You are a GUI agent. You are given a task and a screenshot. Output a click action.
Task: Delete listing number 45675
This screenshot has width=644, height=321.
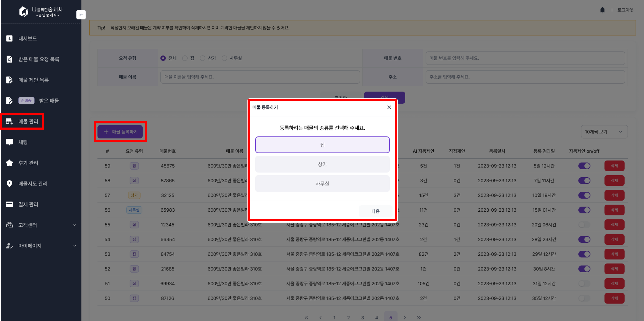coord(614,166)
